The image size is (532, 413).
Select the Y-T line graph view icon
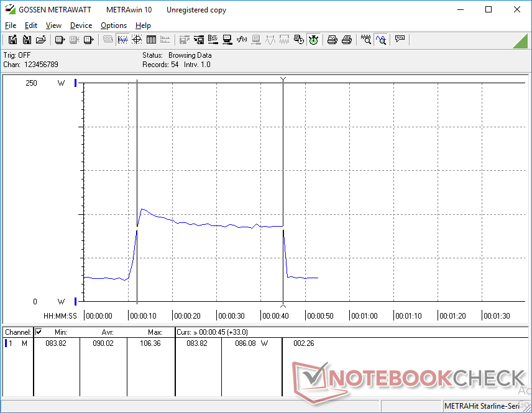point(122,40)
